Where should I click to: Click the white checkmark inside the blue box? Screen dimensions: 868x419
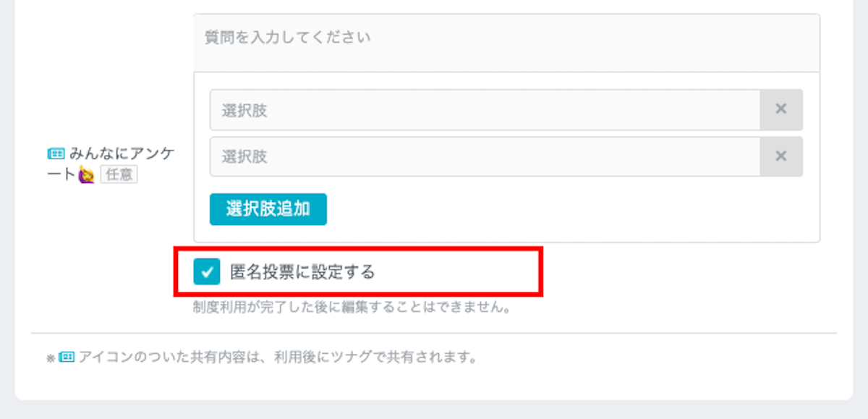[x=207, y=273]
